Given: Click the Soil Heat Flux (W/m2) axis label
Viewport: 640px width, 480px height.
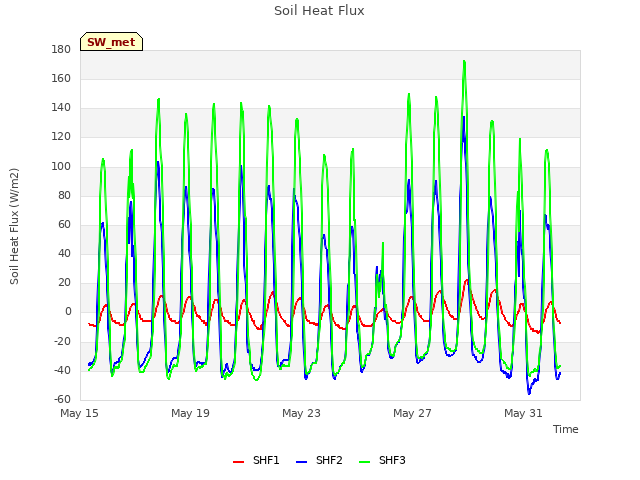Looking at the screenshot, I should pos(15,226).
